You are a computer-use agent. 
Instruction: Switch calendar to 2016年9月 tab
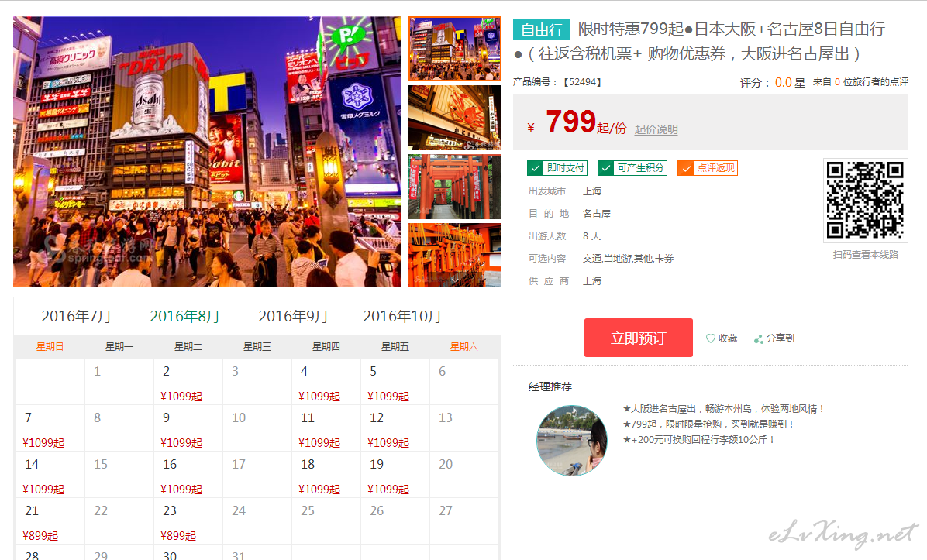pos(293,317)
